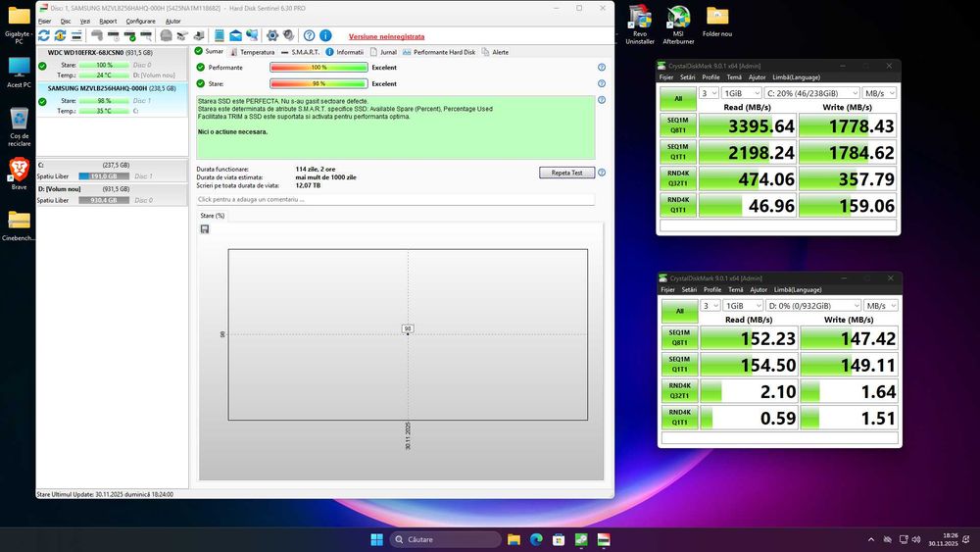Click the envelope send-email toolbar icon
The width and height of the screenshot is (980, 552).
[235, 35]
